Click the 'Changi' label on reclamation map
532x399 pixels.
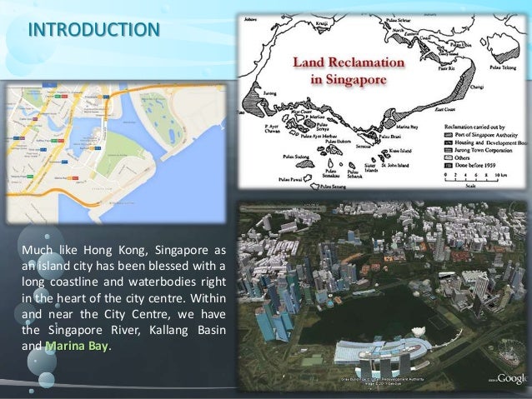[477, 87]
